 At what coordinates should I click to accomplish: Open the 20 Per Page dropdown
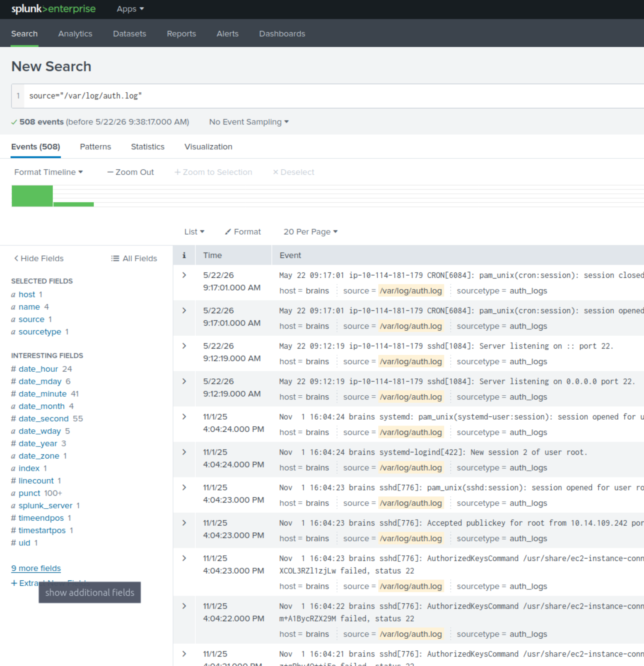coord(311,232)
